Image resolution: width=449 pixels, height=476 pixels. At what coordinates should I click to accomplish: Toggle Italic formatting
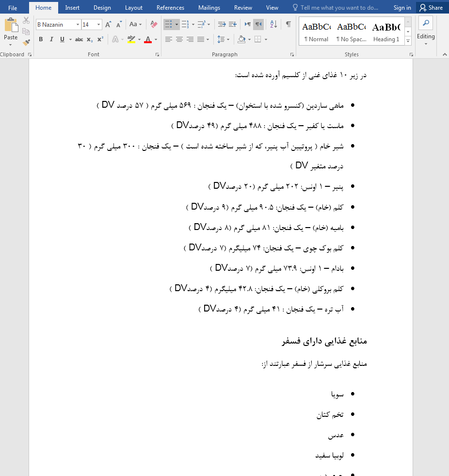click(51, 39)
